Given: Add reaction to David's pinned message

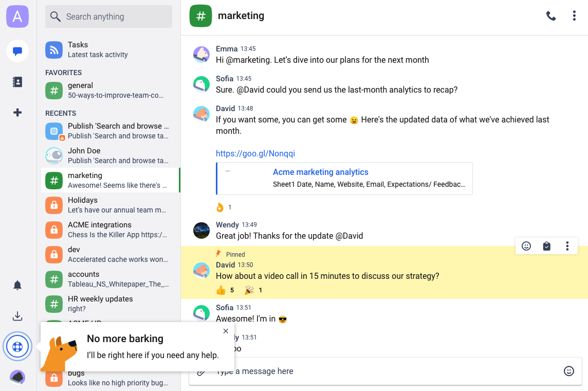Looking at the screenshot, I should [526, 246].
